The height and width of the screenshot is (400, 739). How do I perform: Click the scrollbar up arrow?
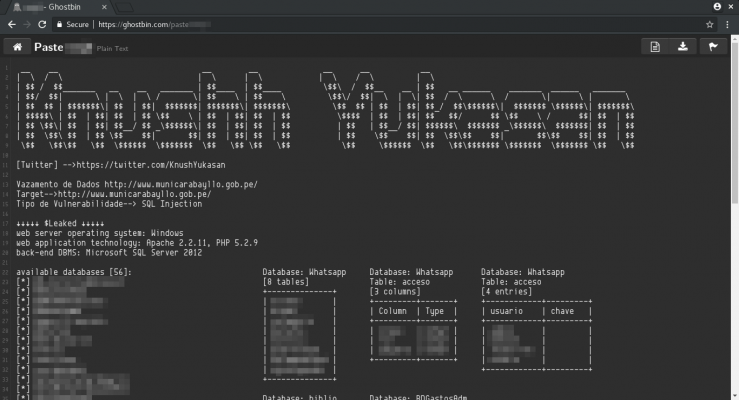(x=734, y=37)
